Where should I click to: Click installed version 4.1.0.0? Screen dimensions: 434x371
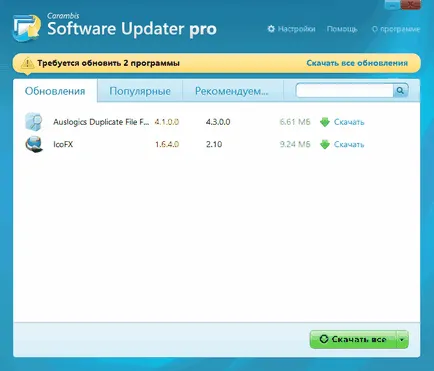pos(167,122)
